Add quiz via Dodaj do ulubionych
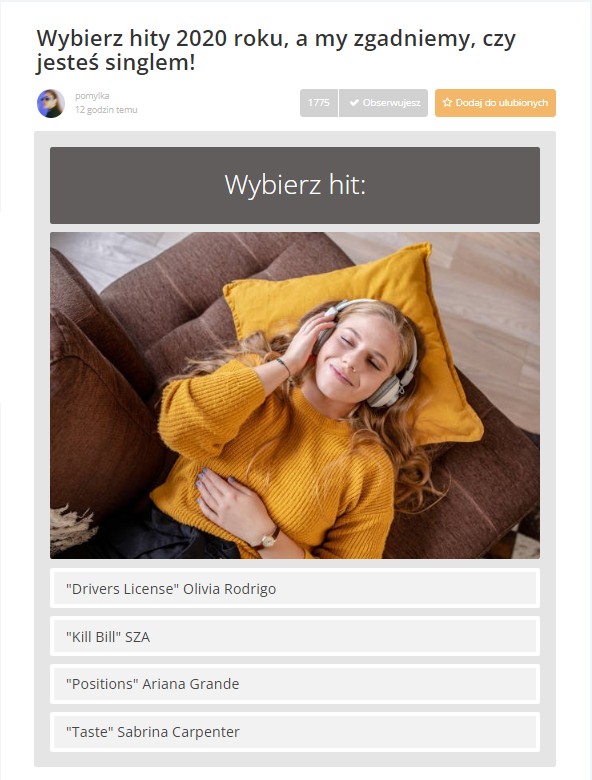 point(495,103)
